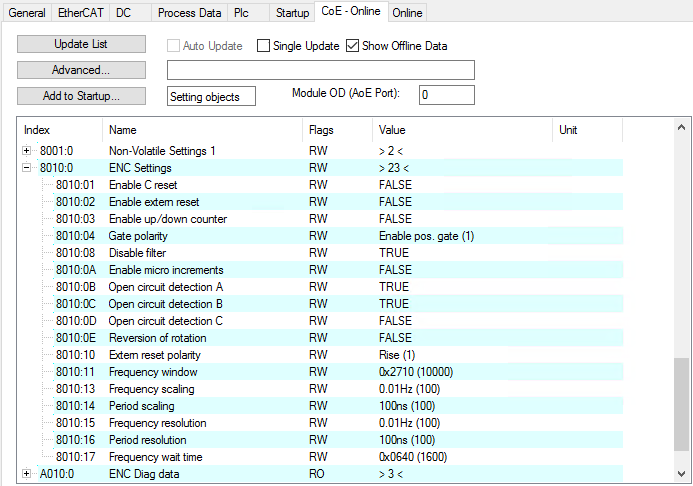Click the Value column header
The height and width of the screenshot is (486, 693).
tap(462, 130)
